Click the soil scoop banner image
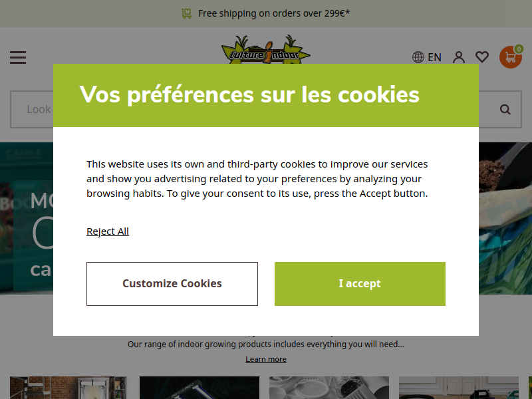 click(505, 218)
